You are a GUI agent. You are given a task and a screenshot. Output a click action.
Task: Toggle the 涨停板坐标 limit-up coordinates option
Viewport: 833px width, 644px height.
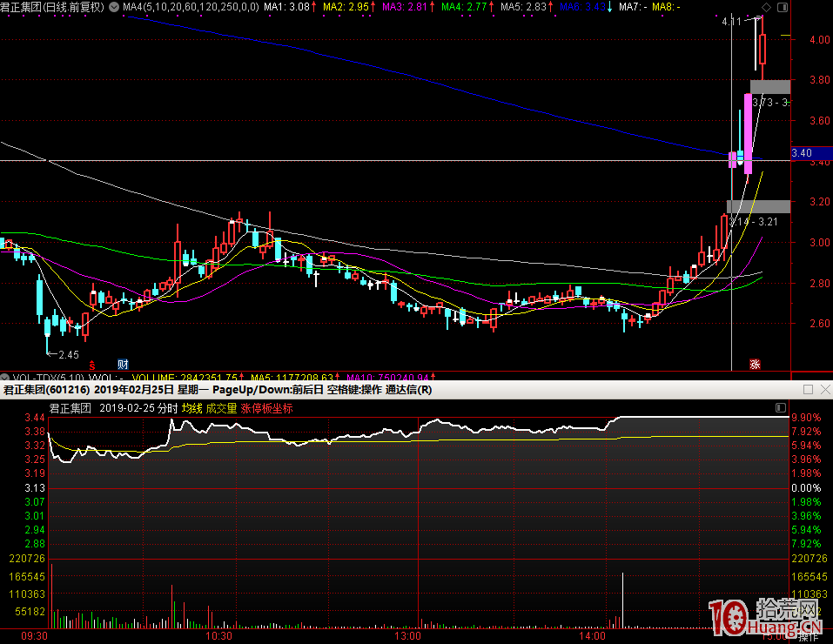tap(266, 407)
